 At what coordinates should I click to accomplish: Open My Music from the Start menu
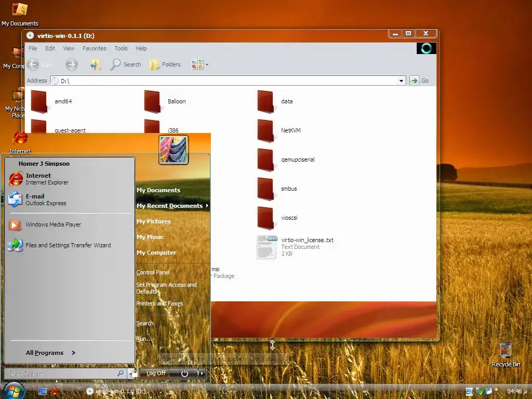point(150,237)
